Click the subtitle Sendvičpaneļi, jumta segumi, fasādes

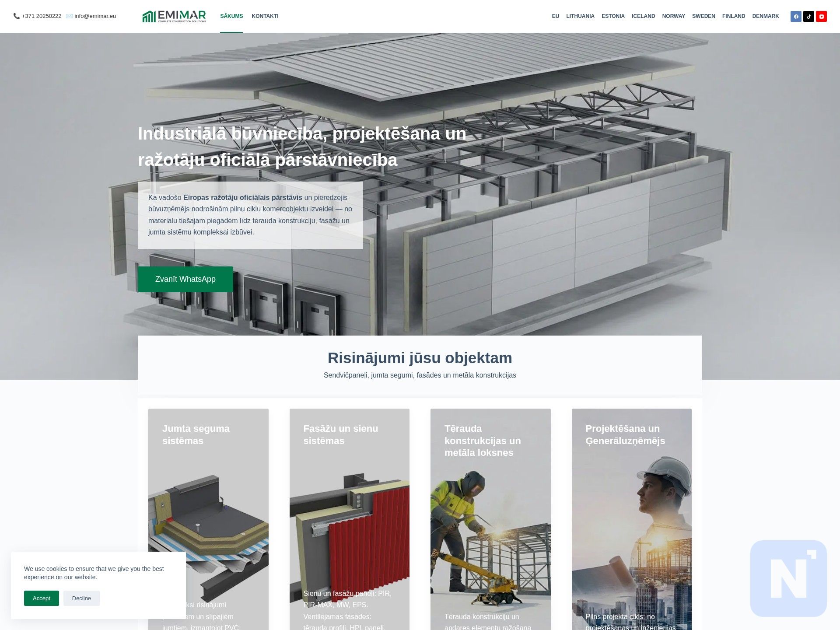coord(420,375)
